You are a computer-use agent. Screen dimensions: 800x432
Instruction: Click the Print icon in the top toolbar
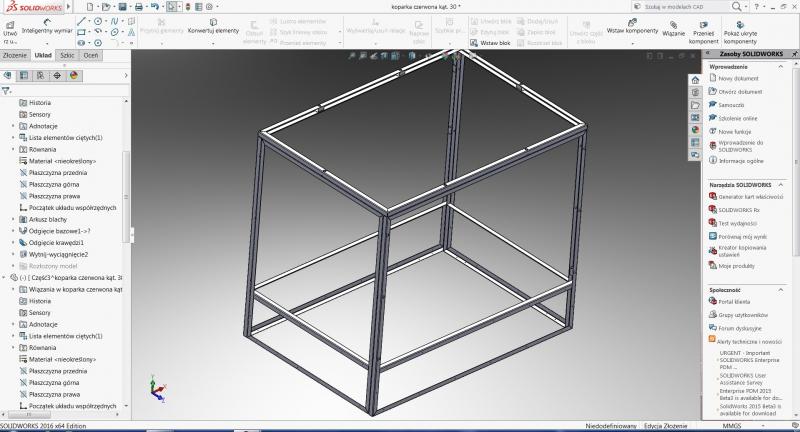coord(138,7)
